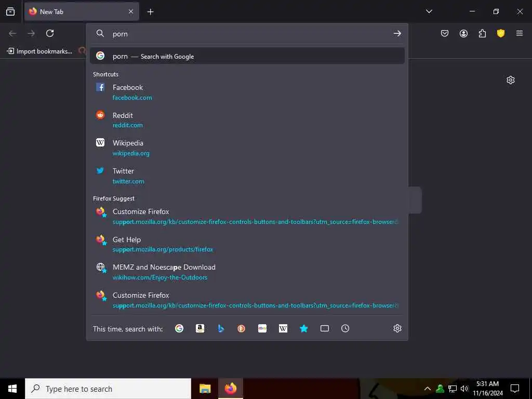Open the network tray icon
This screenshot has width=532, height=399.
click(x=453, y=389)
